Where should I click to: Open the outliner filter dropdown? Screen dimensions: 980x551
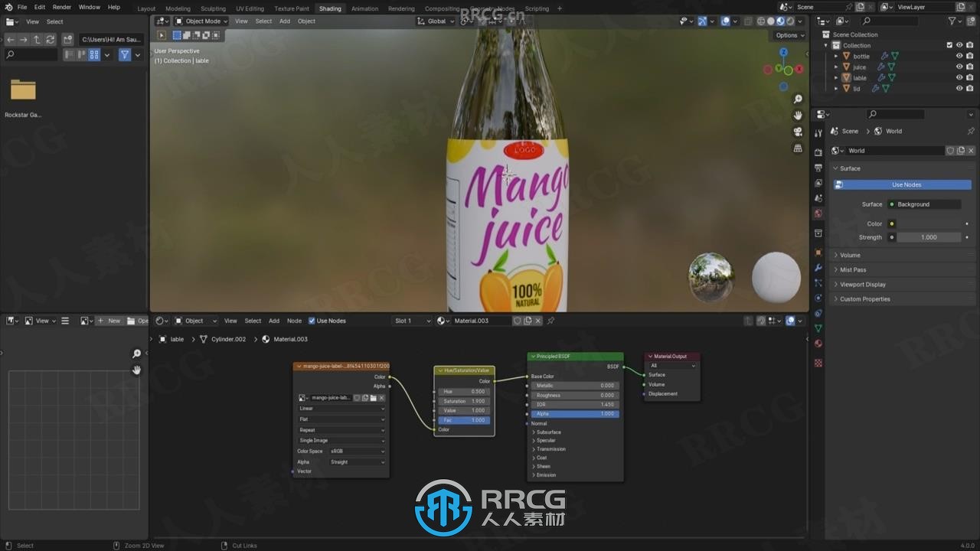955,21
